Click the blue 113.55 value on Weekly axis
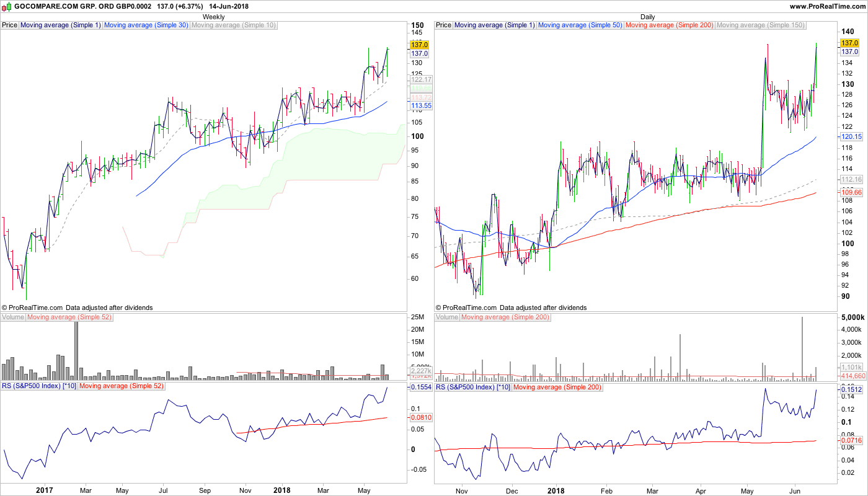The image size is (868, 496). (421, 106)
